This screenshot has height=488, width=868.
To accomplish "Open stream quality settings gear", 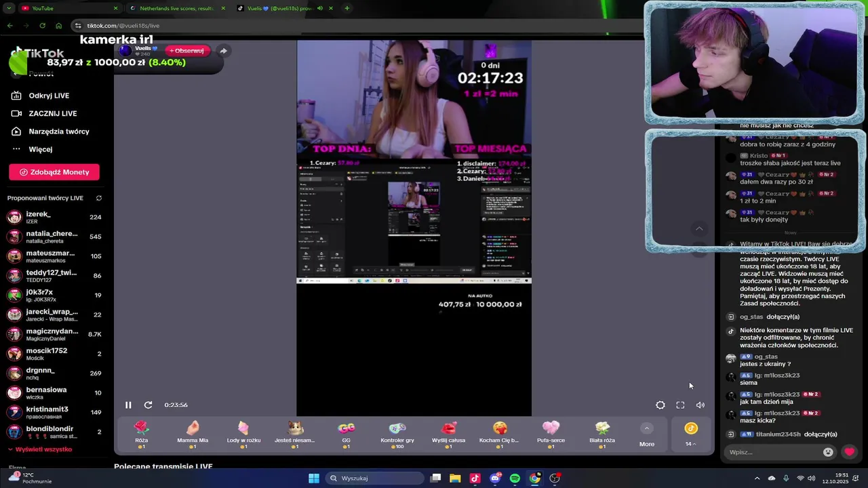I will coord(660,405).
